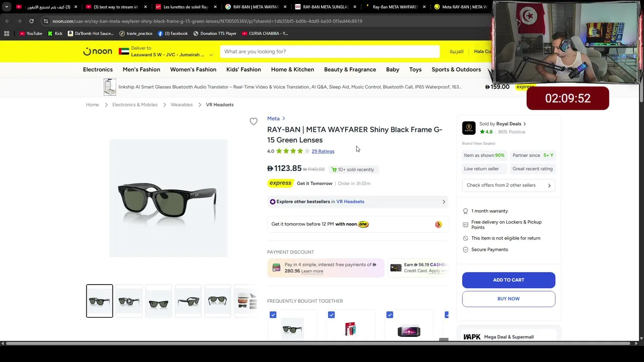Viewport: 644px width, 362px height.
Task: Uncheck the sunglasses bundle item checkbox
Action: 273,315
